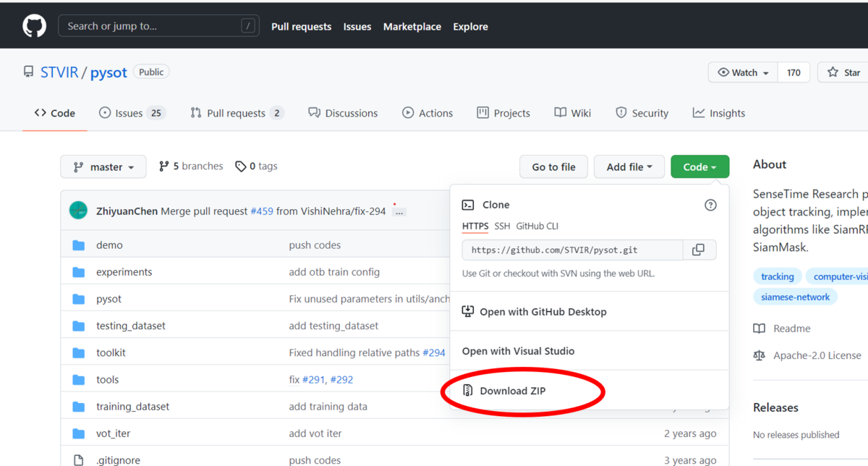Click the testing_dataset folder icon

pyautogui.click(x=79, y=326)
